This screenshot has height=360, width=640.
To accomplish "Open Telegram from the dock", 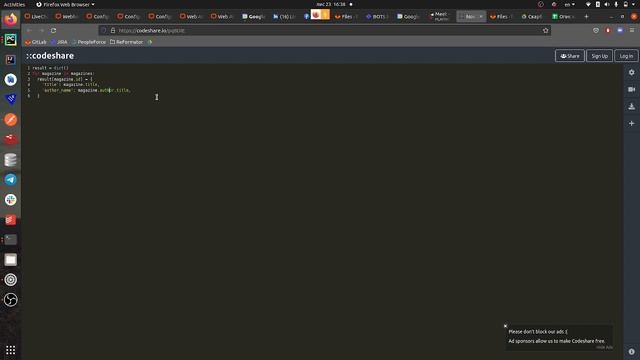I will click(x=11, y=180).
